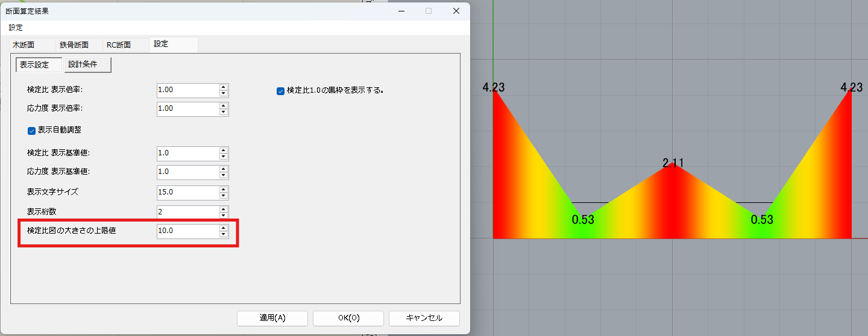Click the 表示文字サイズ input field
Image resolution: width=868 pixels, height=336 pixels.
(x=187, y=193)
